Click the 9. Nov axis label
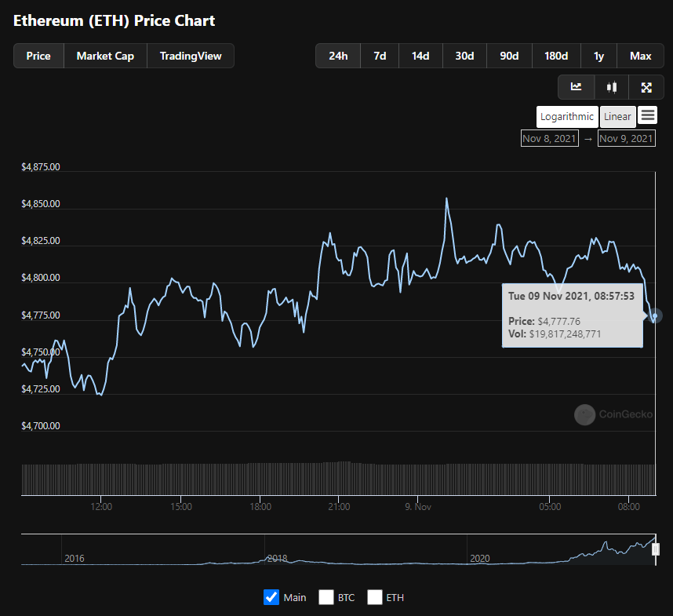This screenshot has height=616, width=673. click(x=418, y=507)
